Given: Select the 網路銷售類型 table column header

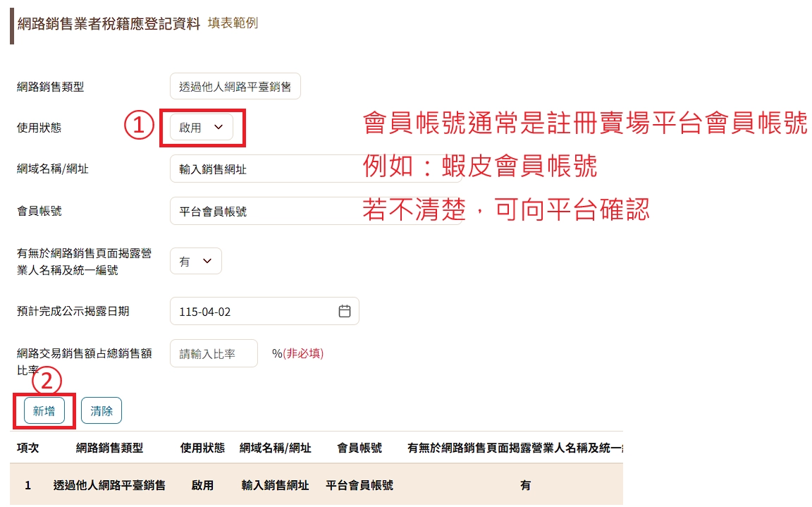Looking at the screenshot, I should (109, 448).
